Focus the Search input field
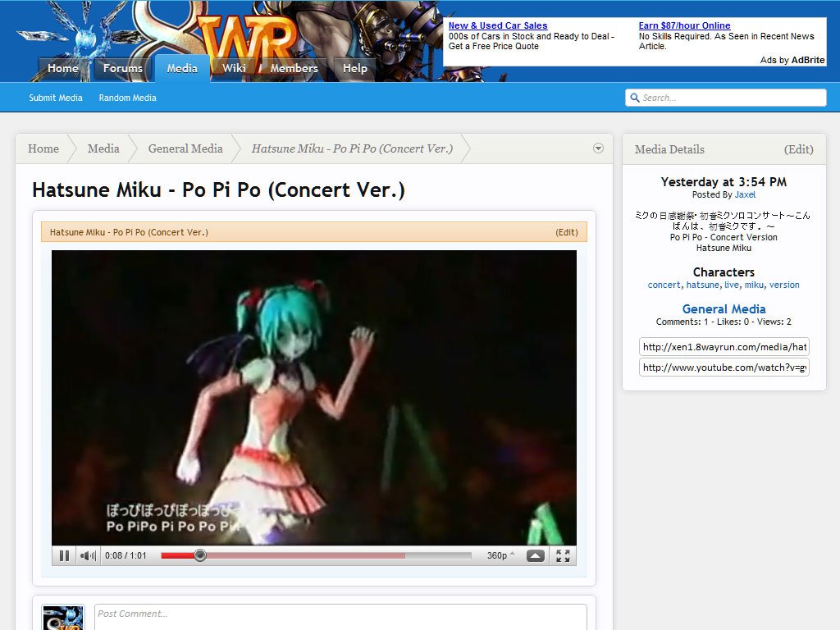This screenshot has height=630, width=840. tap(725, 98)
